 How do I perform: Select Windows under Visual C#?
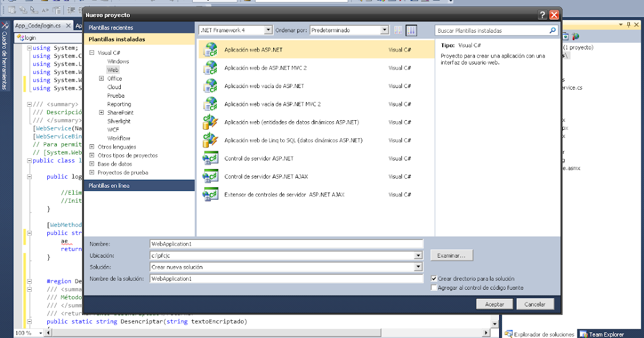(118, 61)
